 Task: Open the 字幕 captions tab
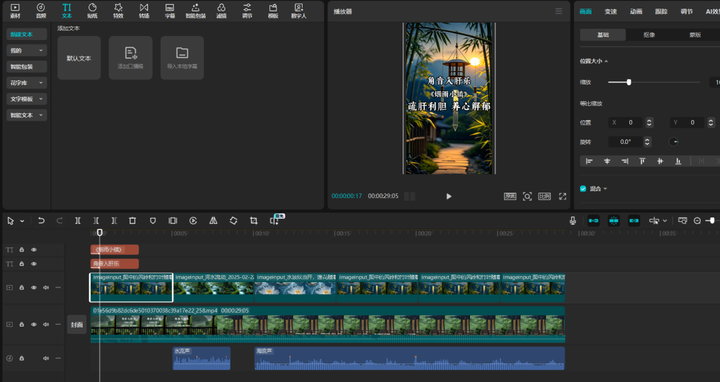(x=169, y=11)
